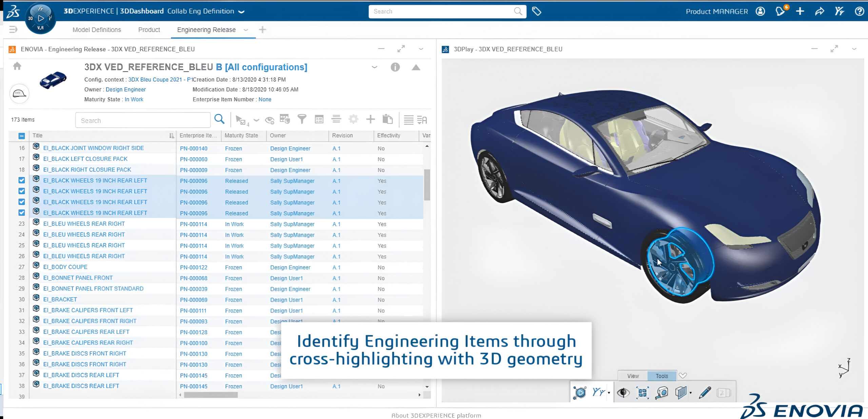Uncheck first EI_BLACK WHEELS 19 INCH REAR LEFT row

point(22,181)
